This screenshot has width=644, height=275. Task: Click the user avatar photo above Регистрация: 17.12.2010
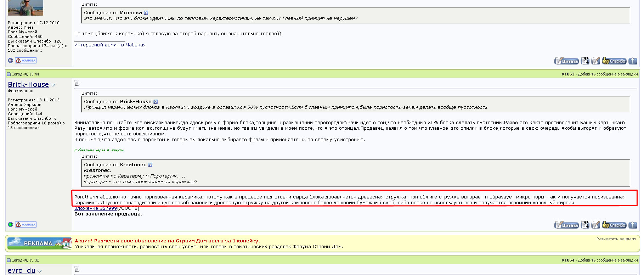(26, 7)
